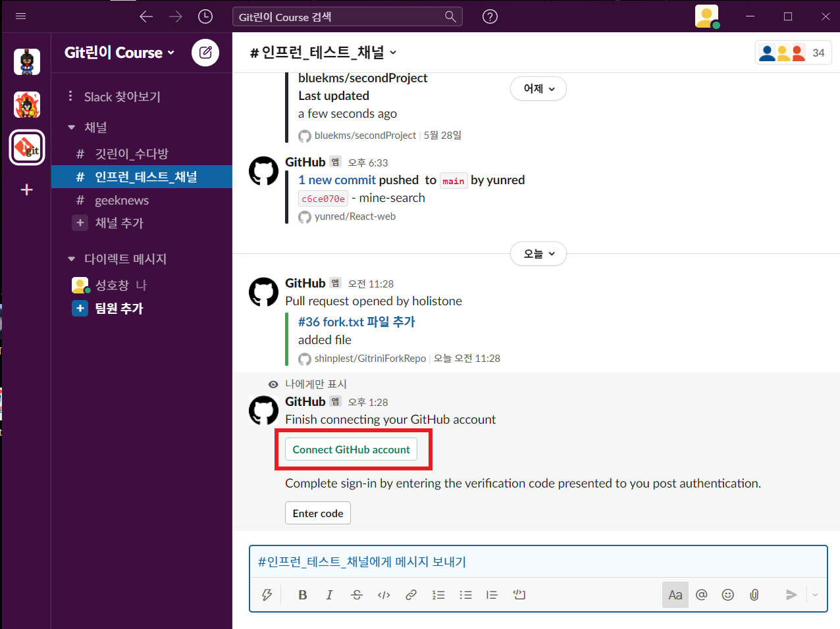Click GitHub avatar on 오후 6:33 message
Screen dimensions: 840x629
pos(263,171)
